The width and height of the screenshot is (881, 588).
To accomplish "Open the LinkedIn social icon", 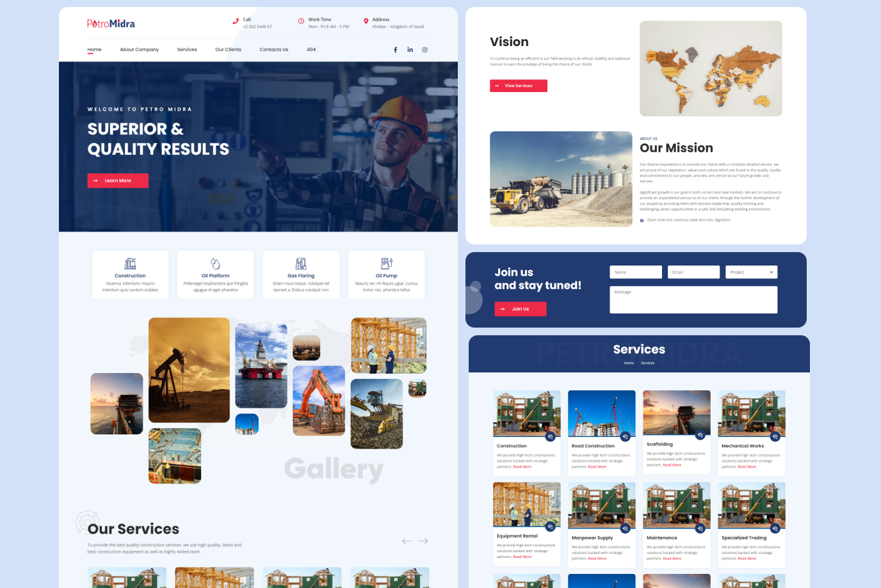I will (410, 50).
